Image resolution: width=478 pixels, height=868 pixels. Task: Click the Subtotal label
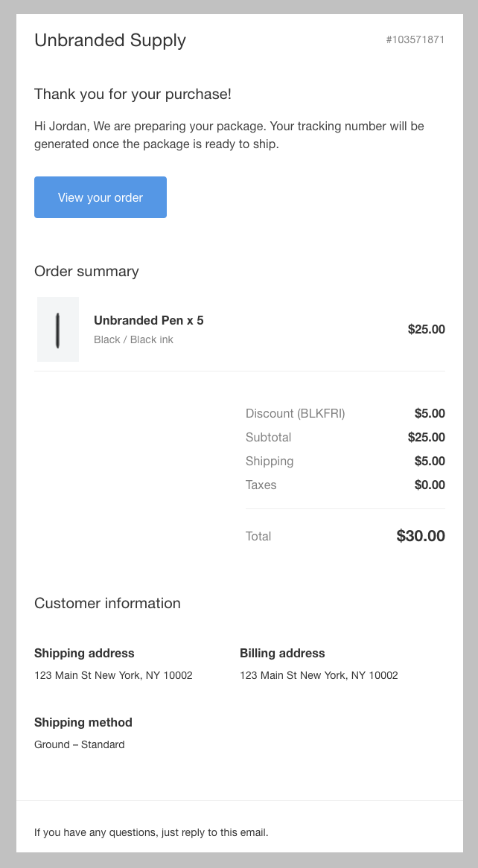(x=269, y=437)
